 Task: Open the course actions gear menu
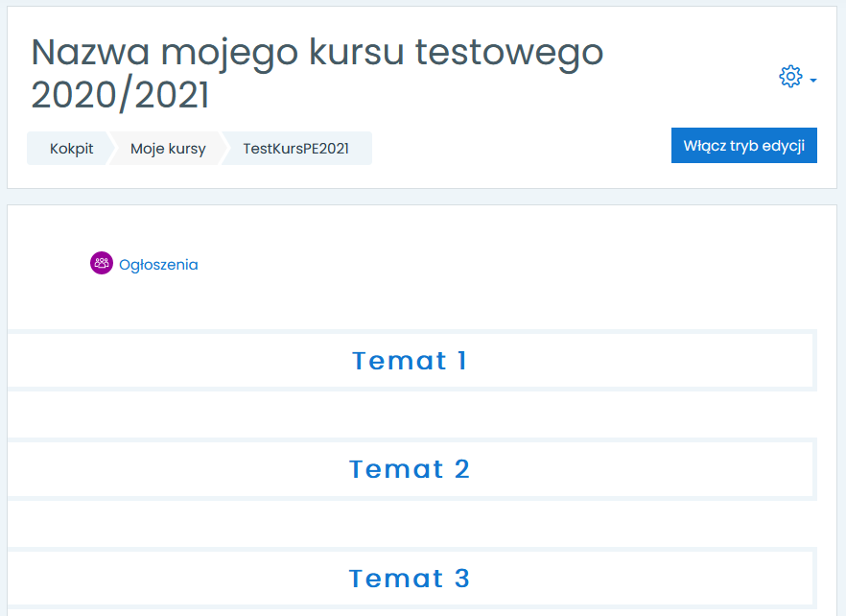point(790,78)
